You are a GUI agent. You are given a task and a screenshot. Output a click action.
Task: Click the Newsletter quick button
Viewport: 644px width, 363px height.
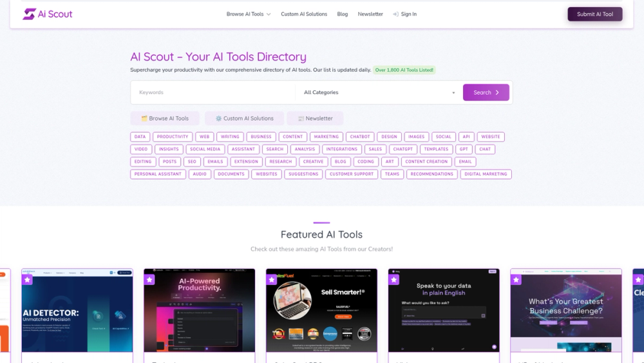click(x=315, y=119)
